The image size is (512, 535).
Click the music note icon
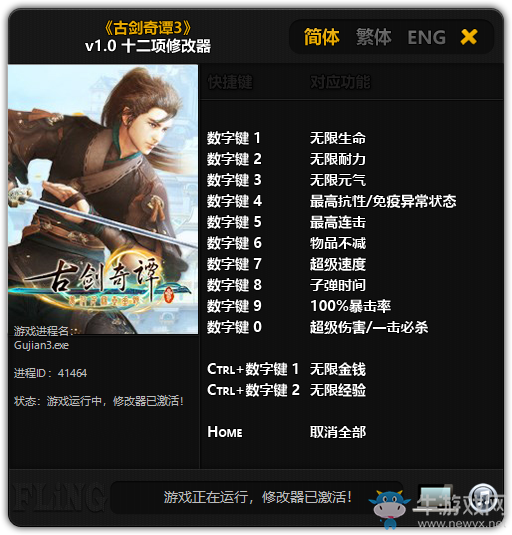tap(482, 497)
